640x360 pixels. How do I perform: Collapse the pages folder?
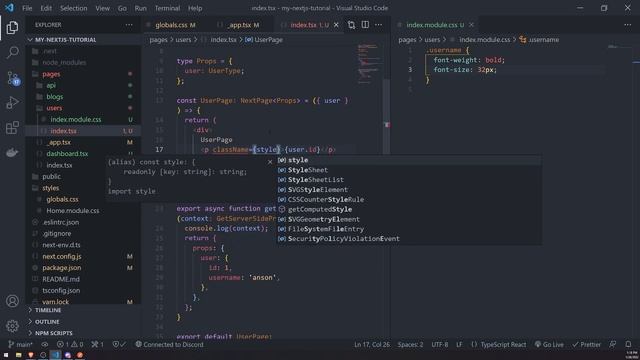tap(51, 74)
